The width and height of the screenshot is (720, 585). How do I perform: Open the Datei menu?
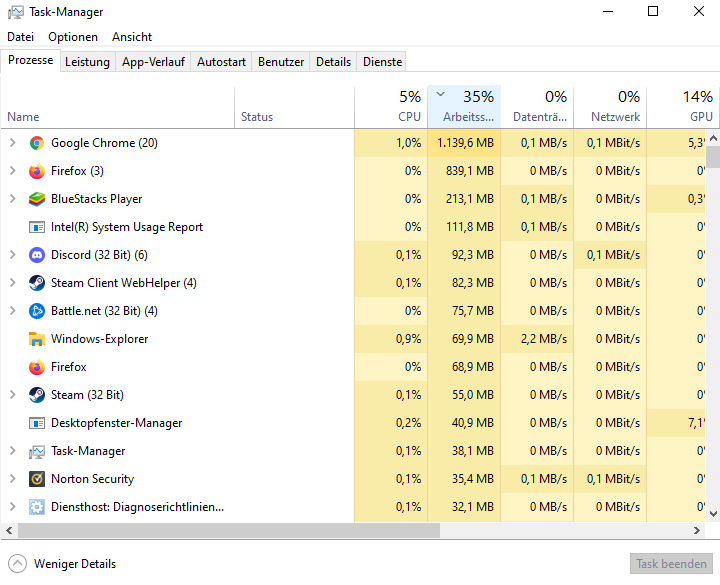tap(20, 37)
